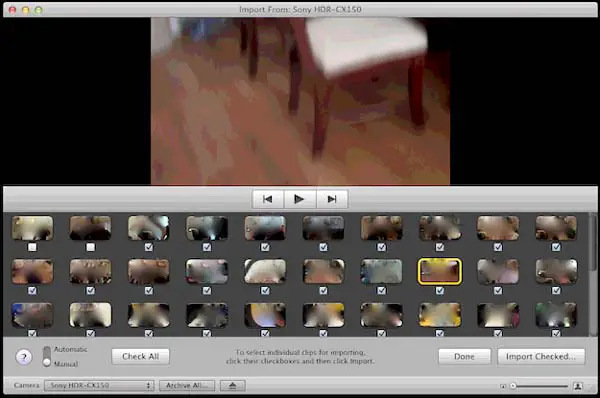Jump to the previous clip
Screen dimensions: 600x398
point(268,199)
